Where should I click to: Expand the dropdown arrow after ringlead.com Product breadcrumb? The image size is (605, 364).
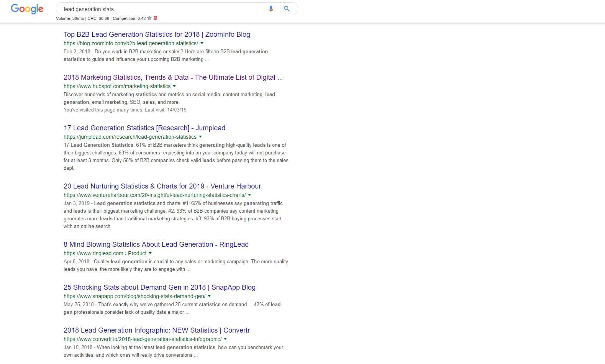(x=150, y=253)
